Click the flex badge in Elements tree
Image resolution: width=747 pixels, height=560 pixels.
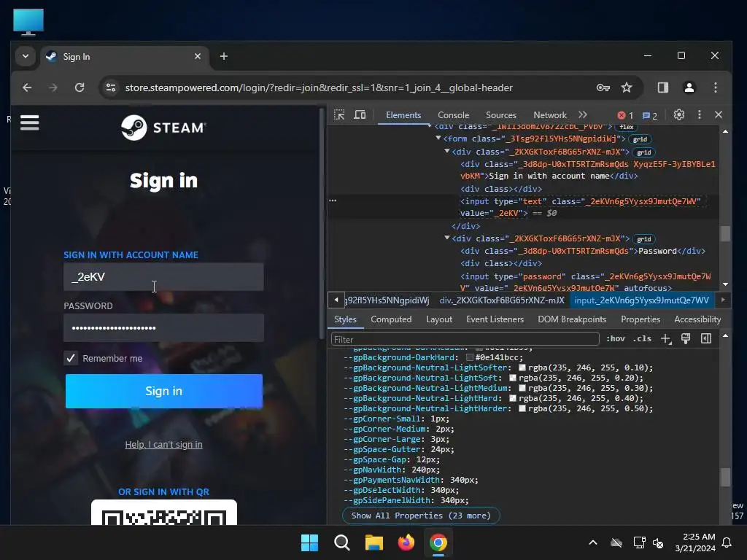tap(627, 127)
